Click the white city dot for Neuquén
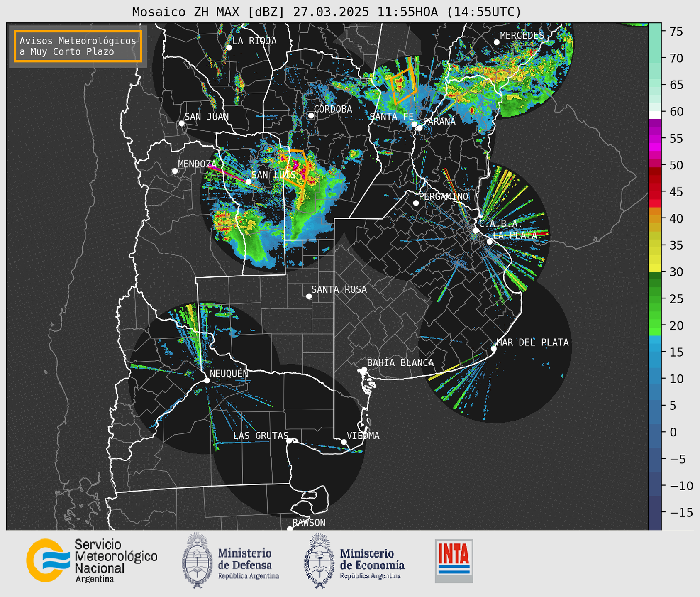 (207, 380)
